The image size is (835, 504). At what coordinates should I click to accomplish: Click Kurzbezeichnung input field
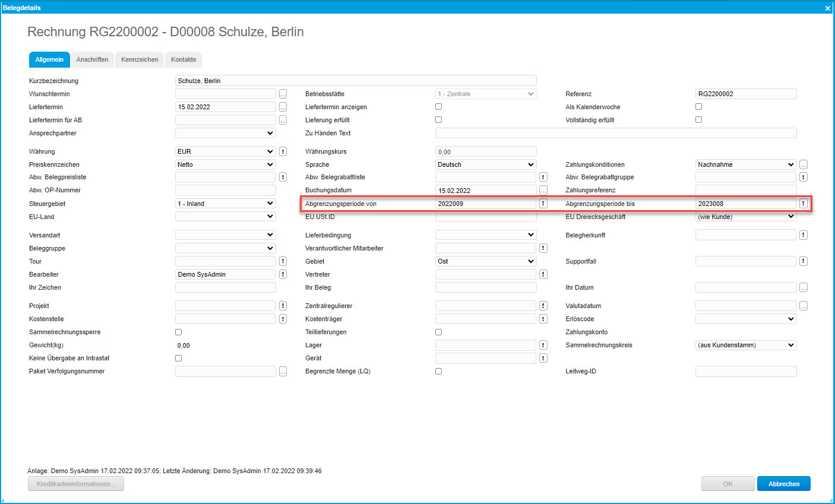pos(356,81)
